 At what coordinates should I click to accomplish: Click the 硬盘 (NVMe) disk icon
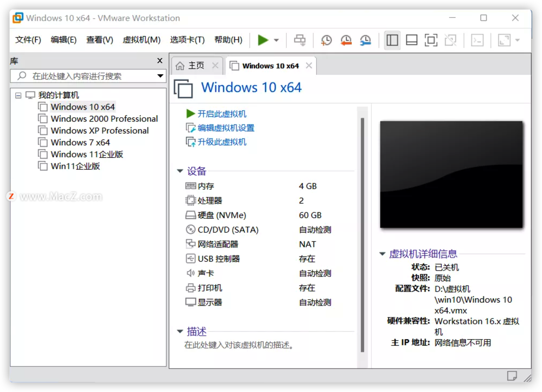point(191,215)
